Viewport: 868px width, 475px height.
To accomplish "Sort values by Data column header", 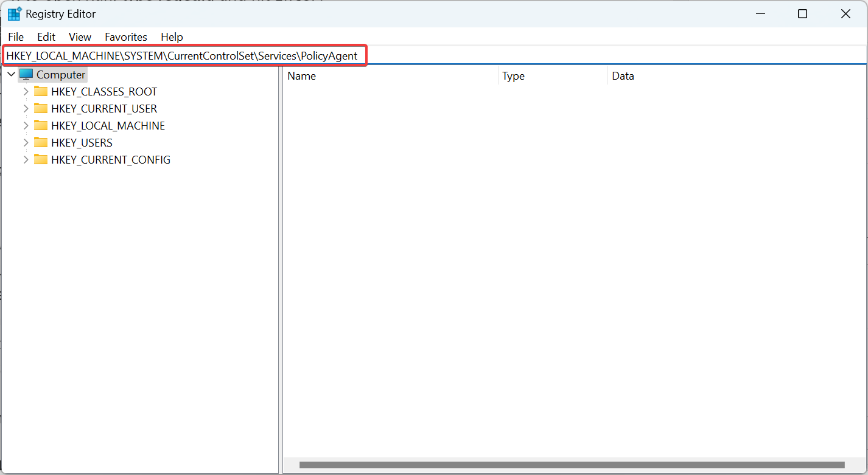I will click(737, 76).
